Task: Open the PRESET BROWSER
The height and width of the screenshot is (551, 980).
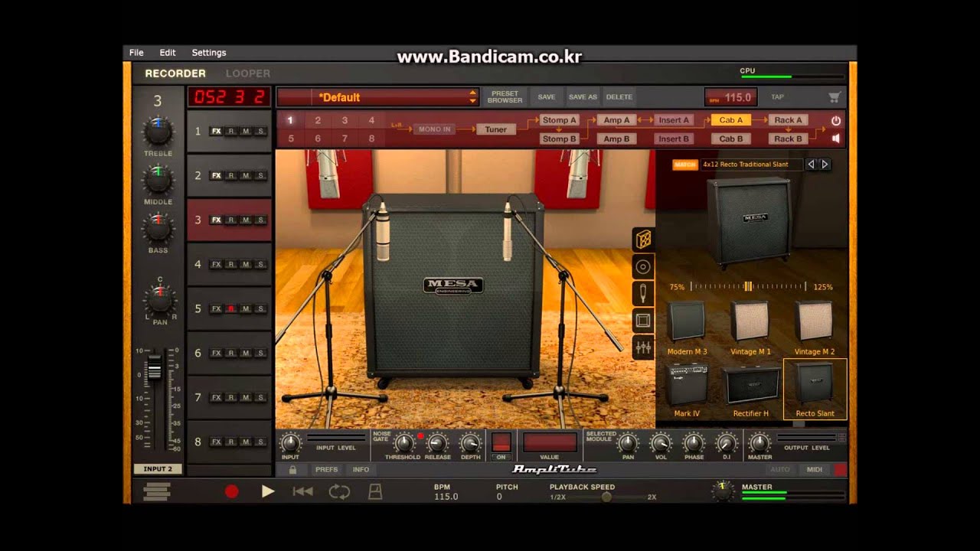Action: click(505, 97)
